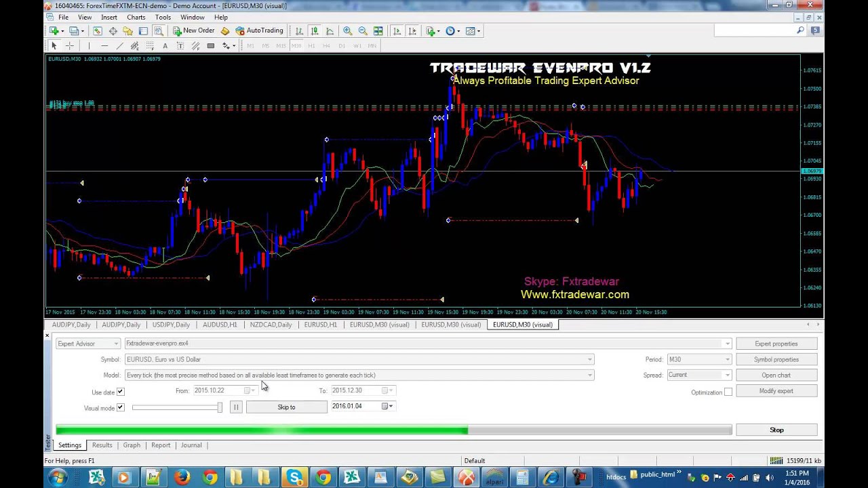Image resolution: width=868 pixels, height=488 pixels.
Task: Select the Rectangle drawing tool
Action: click(210, 45)
